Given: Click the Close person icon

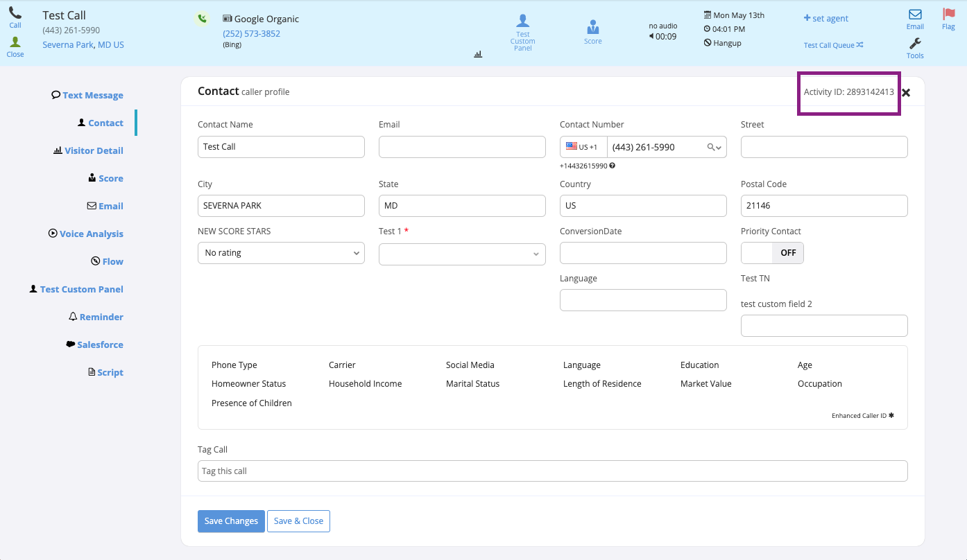Looking at the screenshot, I should click(x=15, y=42).
